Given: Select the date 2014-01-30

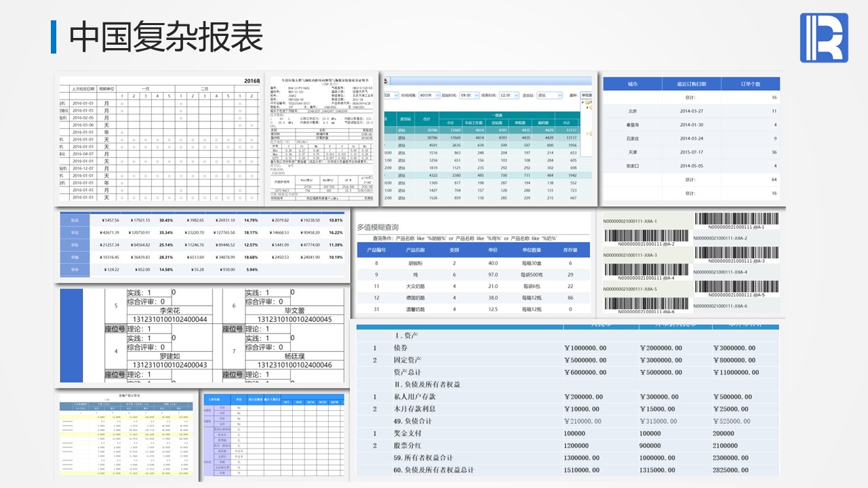Looking at the screenshot, I should [692, 125].
